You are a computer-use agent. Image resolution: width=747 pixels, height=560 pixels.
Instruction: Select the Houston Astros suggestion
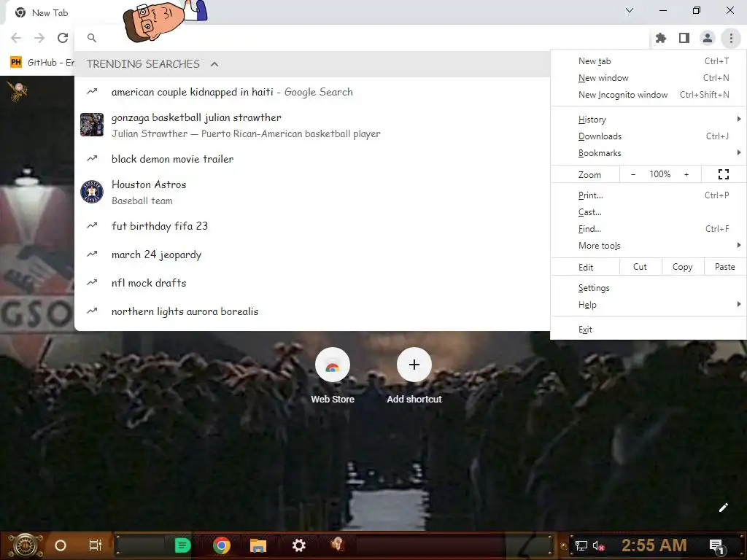tap(312, 192)
